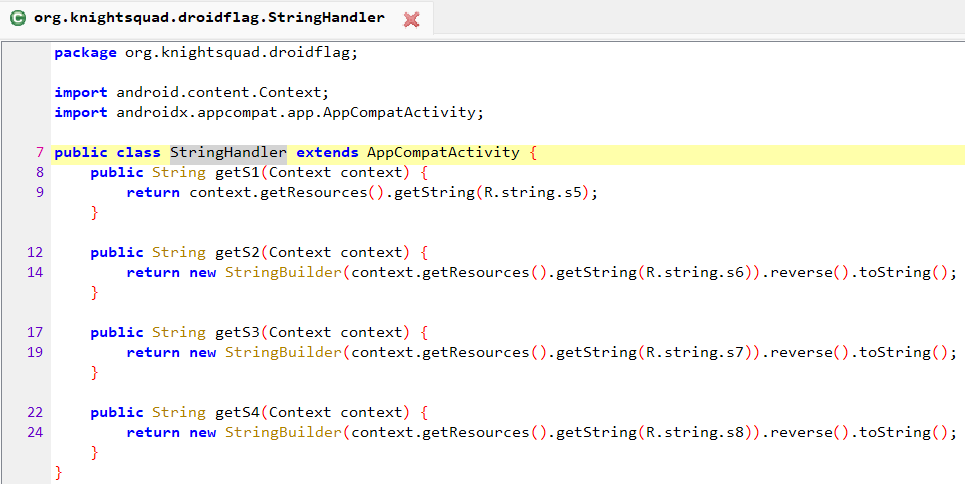The width and height of the screenshot is (965, 484).
Task: Click R.string.s7 resource reference
Action: (x=695, y=352)
